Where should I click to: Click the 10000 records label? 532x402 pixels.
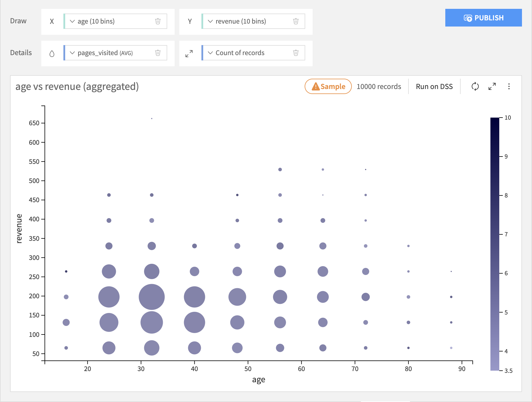379,86
